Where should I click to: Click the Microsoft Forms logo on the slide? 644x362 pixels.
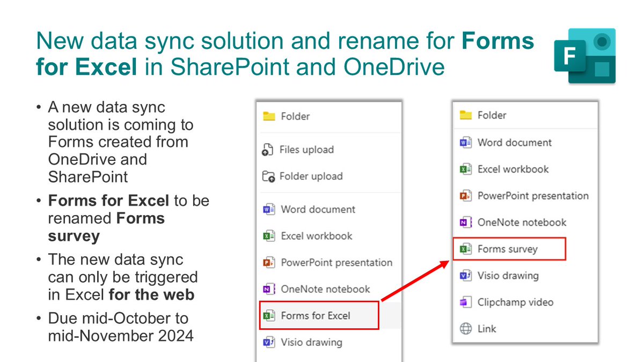[585, 56]
